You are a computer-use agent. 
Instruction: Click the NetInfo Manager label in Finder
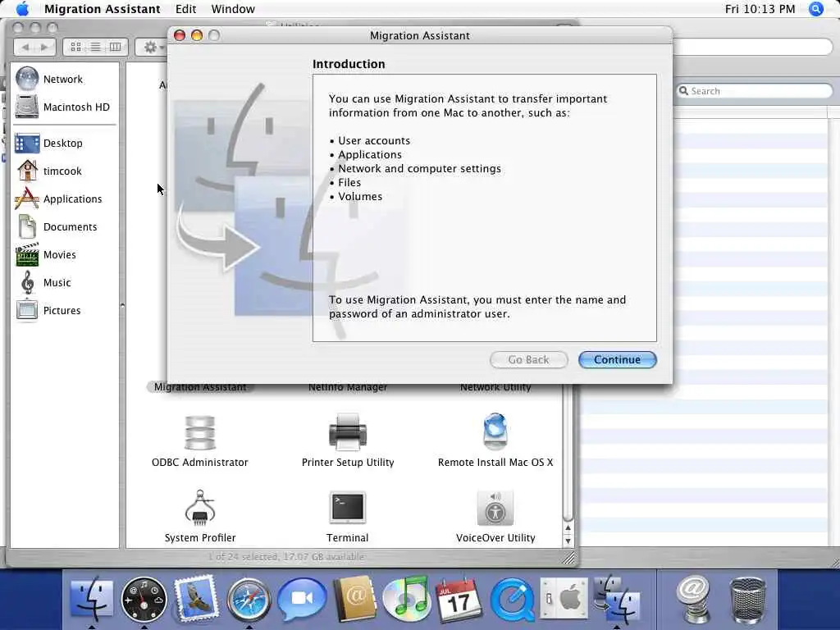point(348,387)
